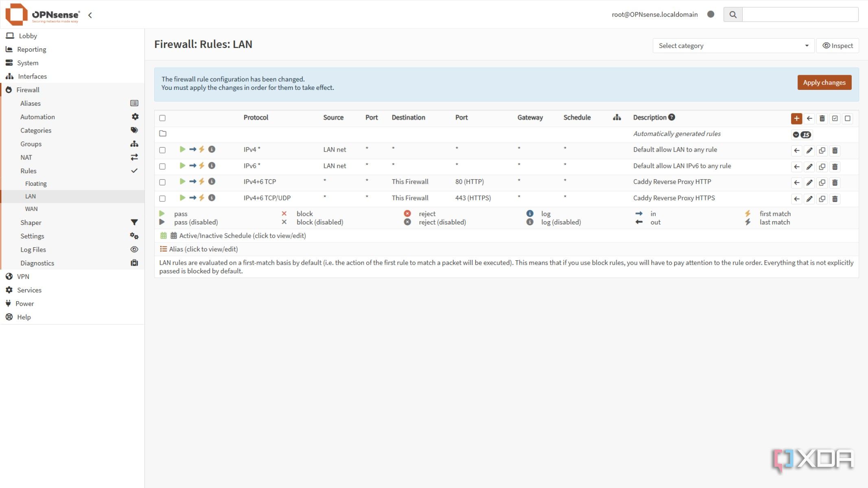The image size is (868, 488).
Task: Collapse the sidebar using the chevron arrow
Action: (x=90, y=15)
